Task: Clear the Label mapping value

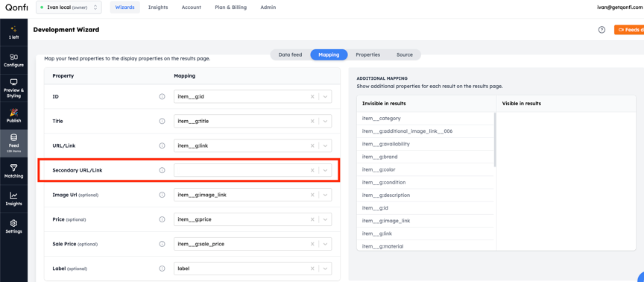Action: click(312, 269)
